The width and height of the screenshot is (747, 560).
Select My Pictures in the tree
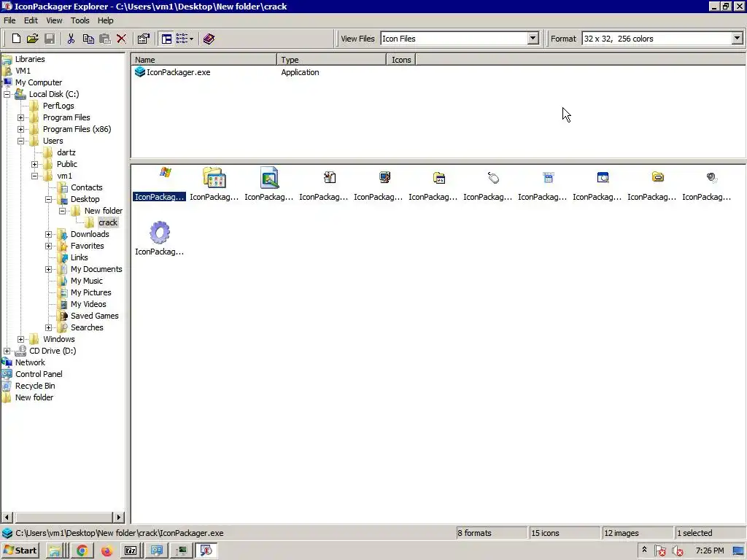90,292
